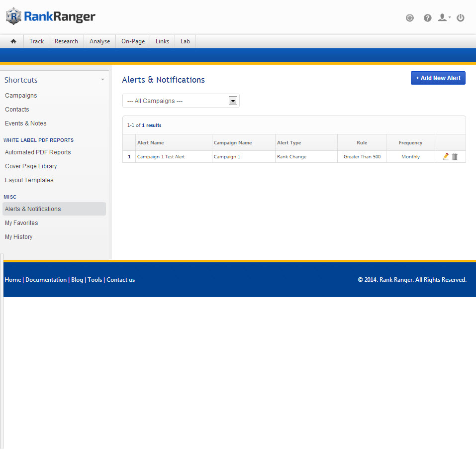The width and height of the screenshot is (476, 465).
Task: Select the On-Page menu item
Action: point(133,41)
